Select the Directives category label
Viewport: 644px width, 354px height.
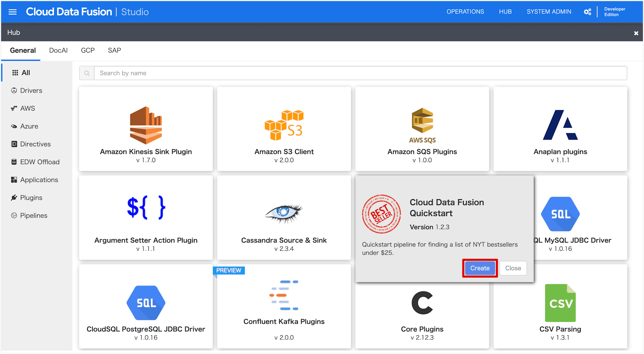(35, 144)
